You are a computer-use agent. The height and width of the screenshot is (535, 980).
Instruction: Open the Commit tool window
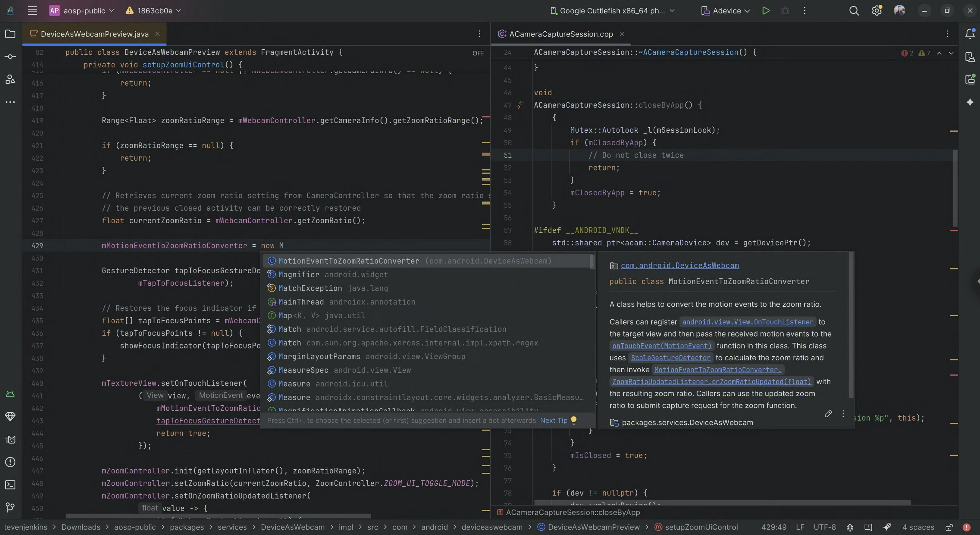click(x=10, y=56)
